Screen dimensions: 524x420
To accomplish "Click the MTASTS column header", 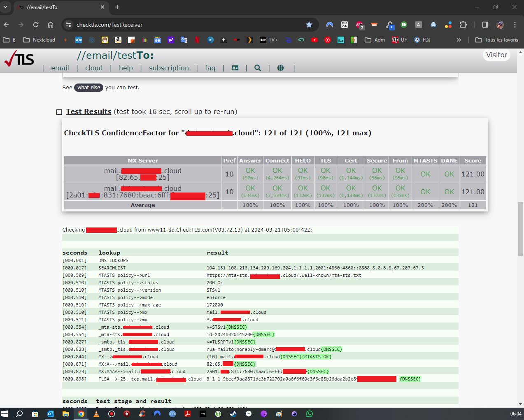I will click(x=425, y=160).
